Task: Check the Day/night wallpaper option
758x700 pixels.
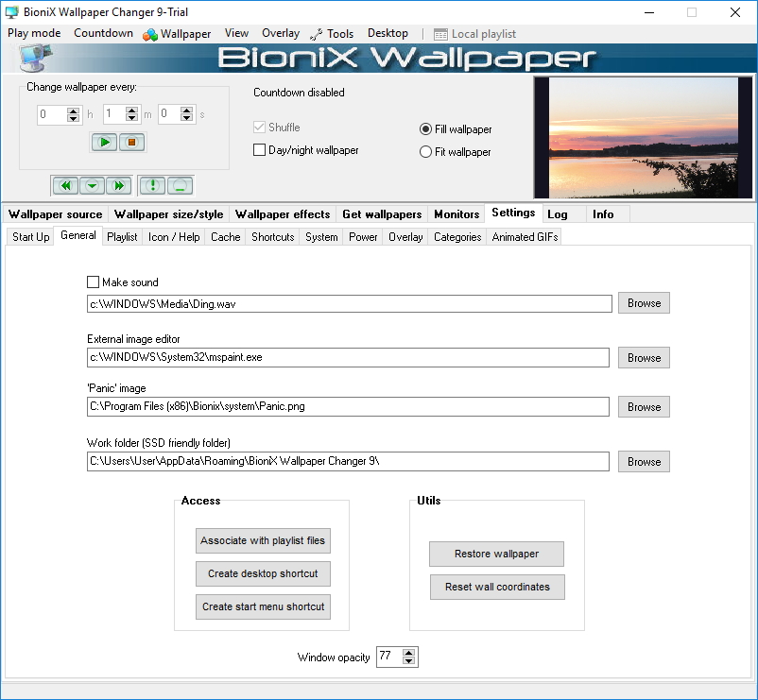Action: 257,150
